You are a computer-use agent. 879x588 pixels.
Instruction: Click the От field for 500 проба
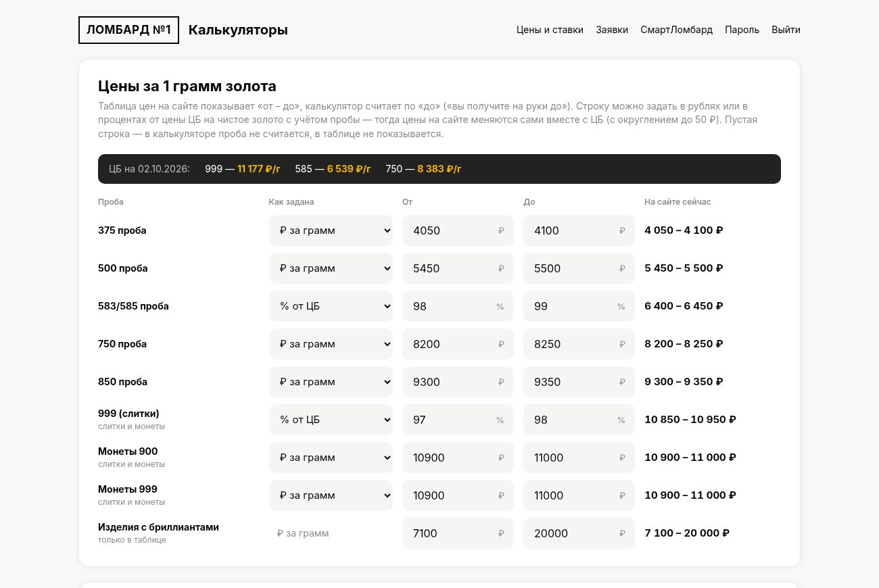click(458, 268)
